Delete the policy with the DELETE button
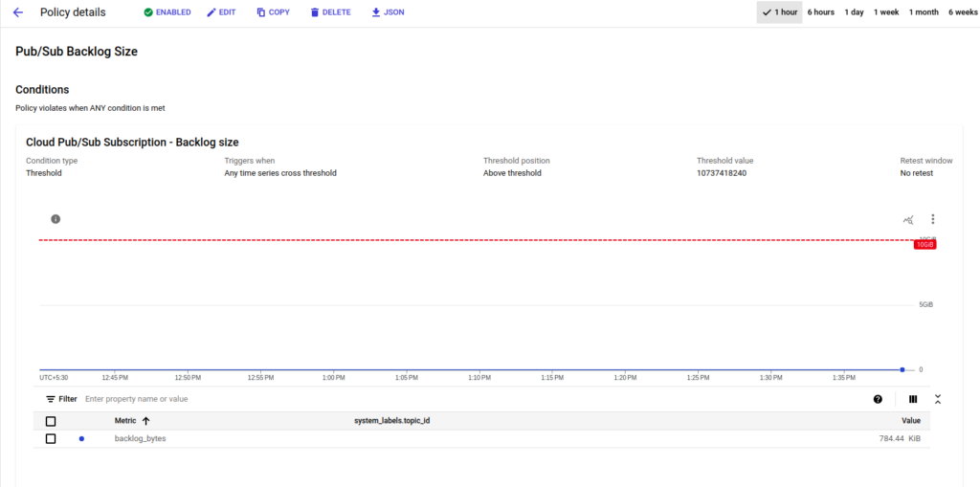Screen dimensions: 980x487 [330, 12]
